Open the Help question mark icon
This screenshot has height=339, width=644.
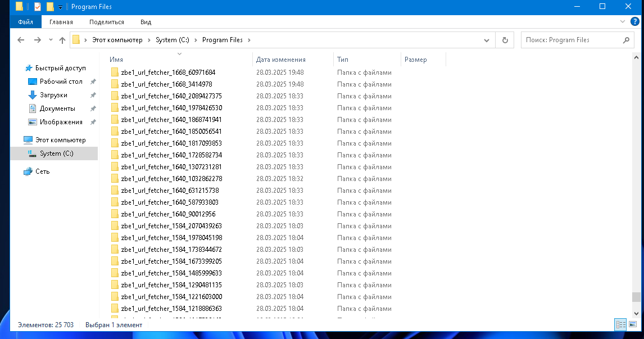pos(635,21)
